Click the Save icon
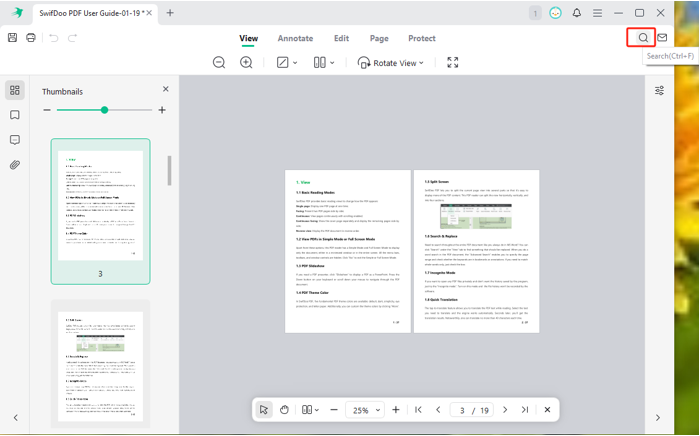The image size is (700, 436). coord(12,38)
